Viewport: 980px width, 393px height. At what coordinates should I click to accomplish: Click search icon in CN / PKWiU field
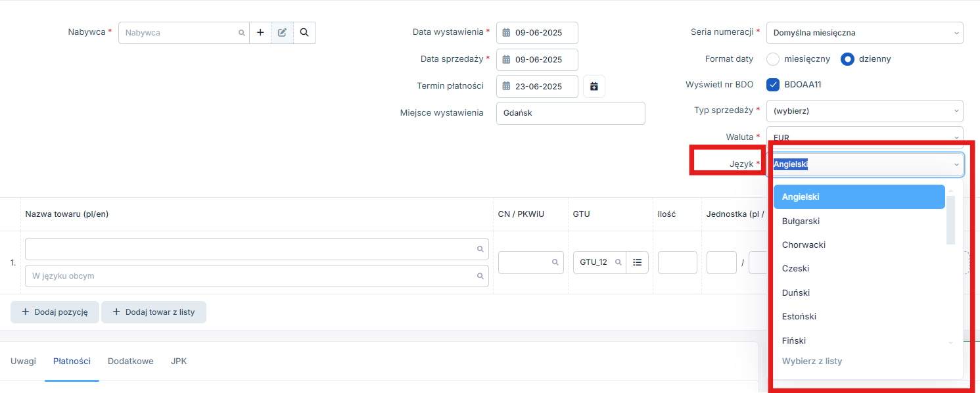[x=555, y=262]
